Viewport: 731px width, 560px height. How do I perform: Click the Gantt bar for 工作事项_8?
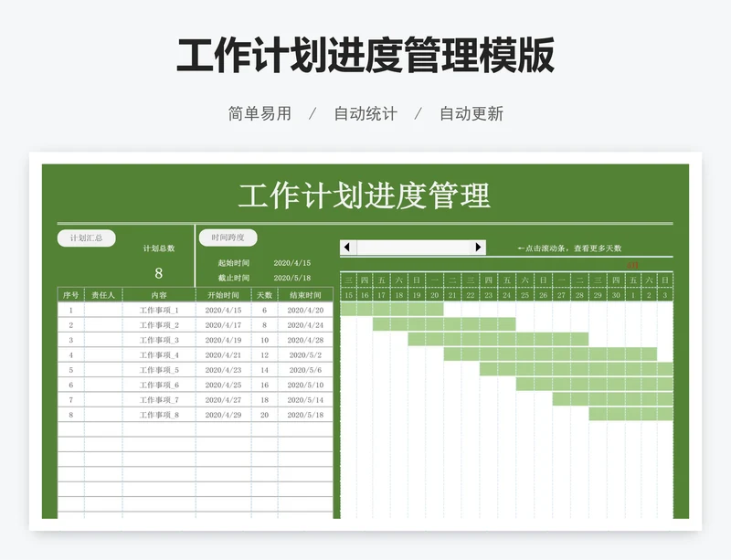pyautogui.click(x=630, y=414)
